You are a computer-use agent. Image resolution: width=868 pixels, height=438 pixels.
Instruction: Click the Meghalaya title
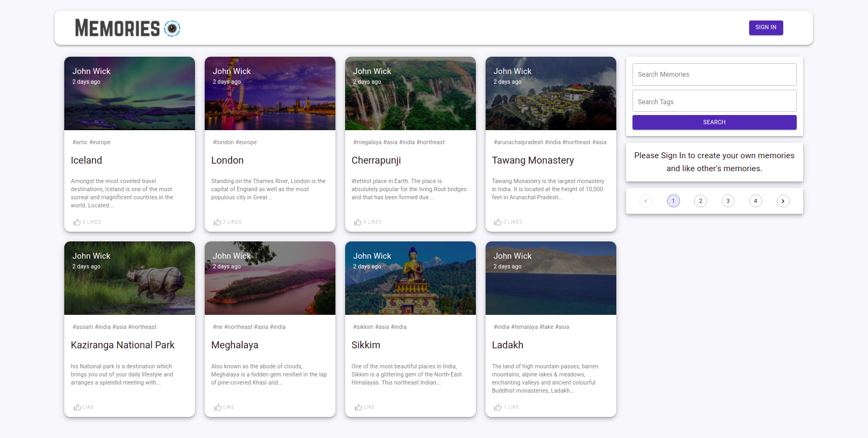coord(234,345)
